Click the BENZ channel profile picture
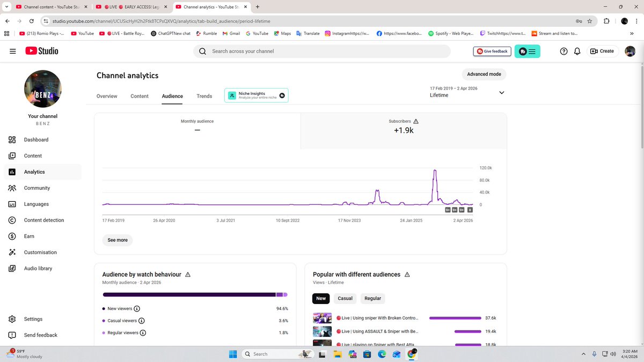Screen dimensions: 644x362 click(43, 88)
